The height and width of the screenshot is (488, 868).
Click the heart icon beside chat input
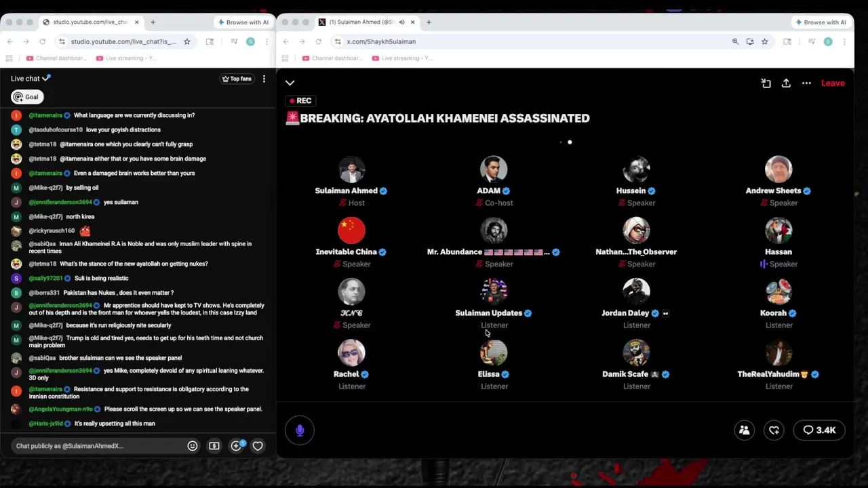pyautogui.click(x=258, y=446)
